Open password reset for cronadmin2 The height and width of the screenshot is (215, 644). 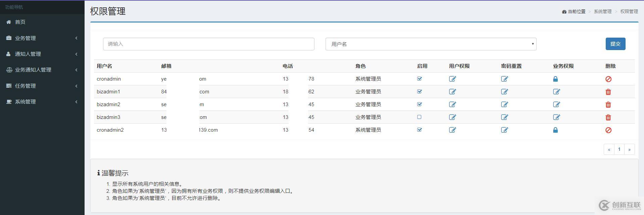click(504, 130)
